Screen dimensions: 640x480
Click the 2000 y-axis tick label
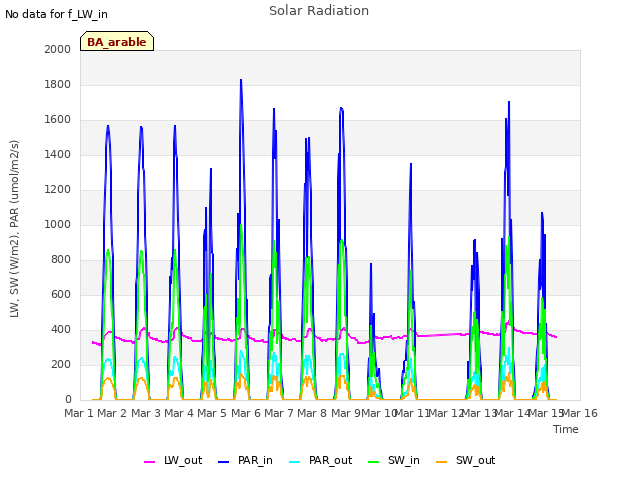click(x=58, y=49)
